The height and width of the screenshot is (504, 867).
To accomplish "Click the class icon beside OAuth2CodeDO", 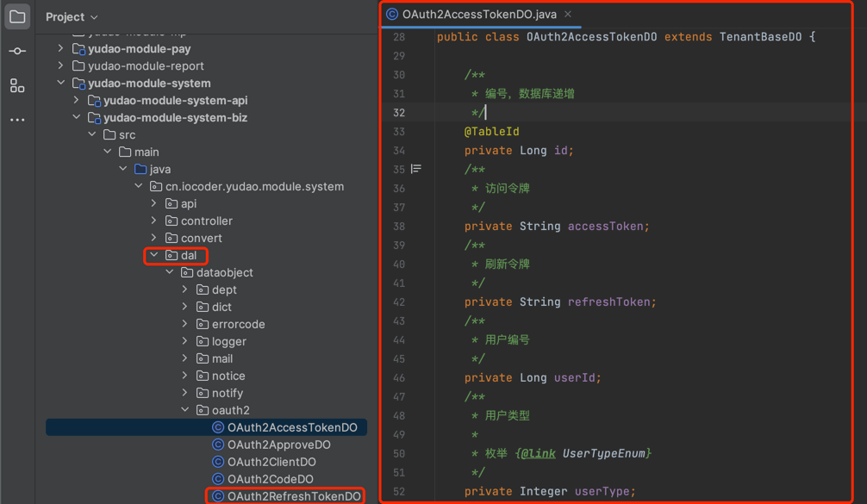I will click(x=218, y=479).
